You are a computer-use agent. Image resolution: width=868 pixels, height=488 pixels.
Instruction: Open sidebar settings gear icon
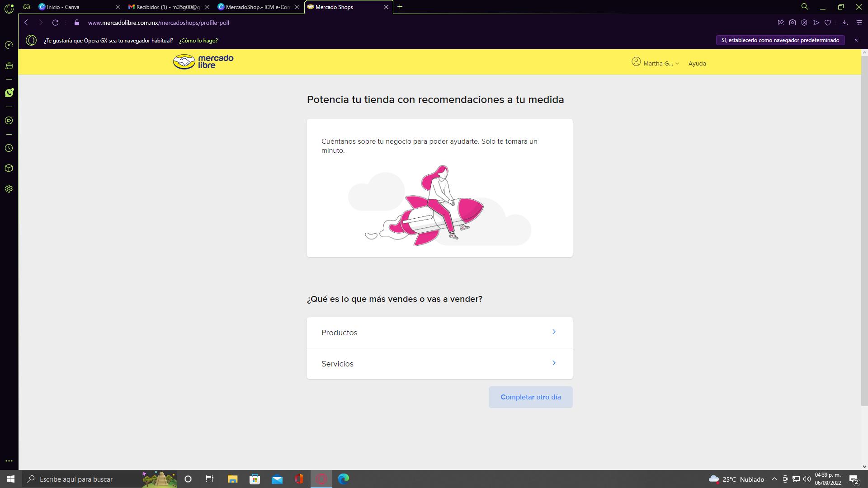coord(9,189)
